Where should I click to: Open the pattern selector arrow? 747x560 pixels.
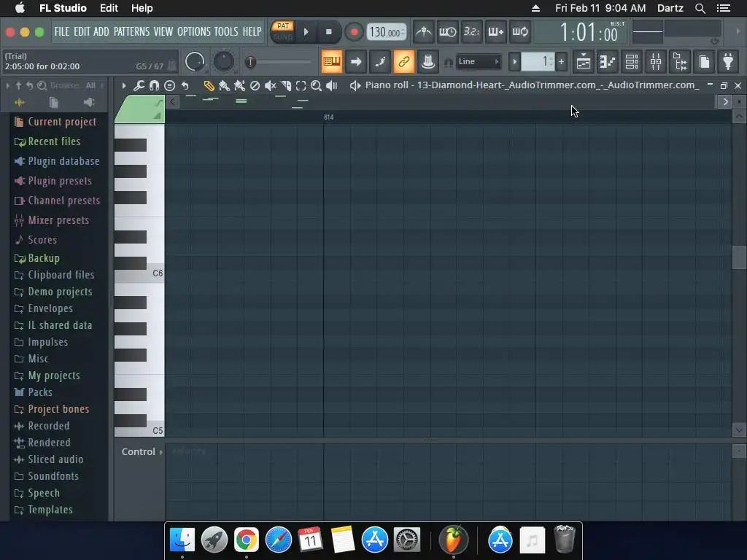click(514, 61)
